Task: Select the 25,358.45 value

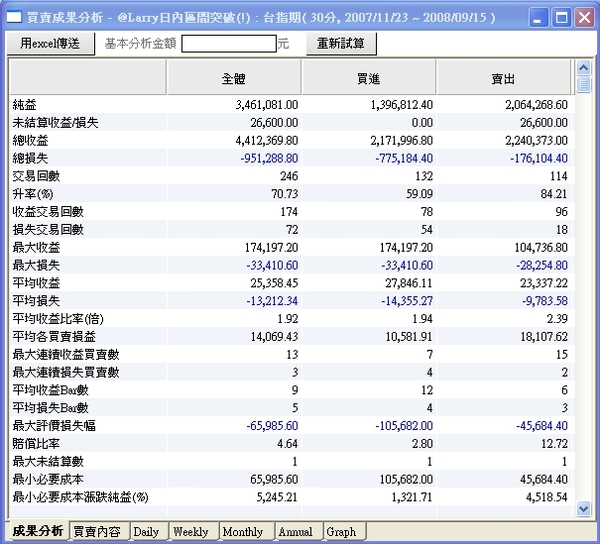Action: click(274, 283)
